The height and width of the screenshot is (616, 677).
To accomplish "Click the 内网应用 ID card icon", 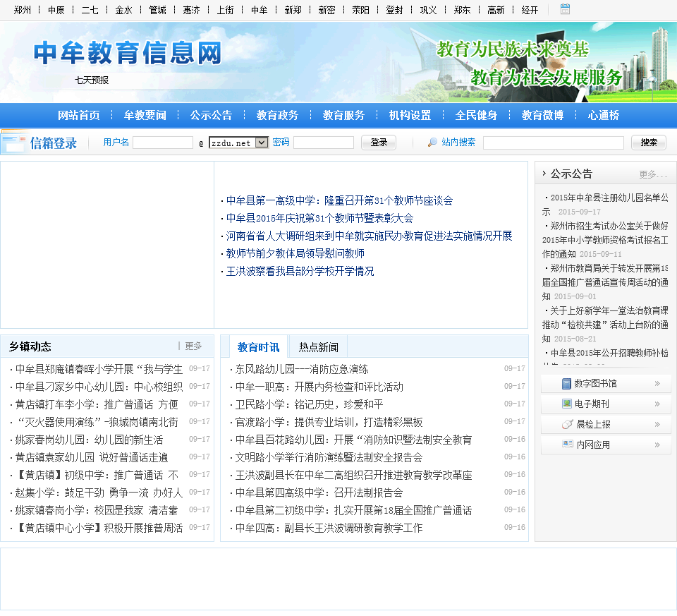I will (x=567, y=445).
